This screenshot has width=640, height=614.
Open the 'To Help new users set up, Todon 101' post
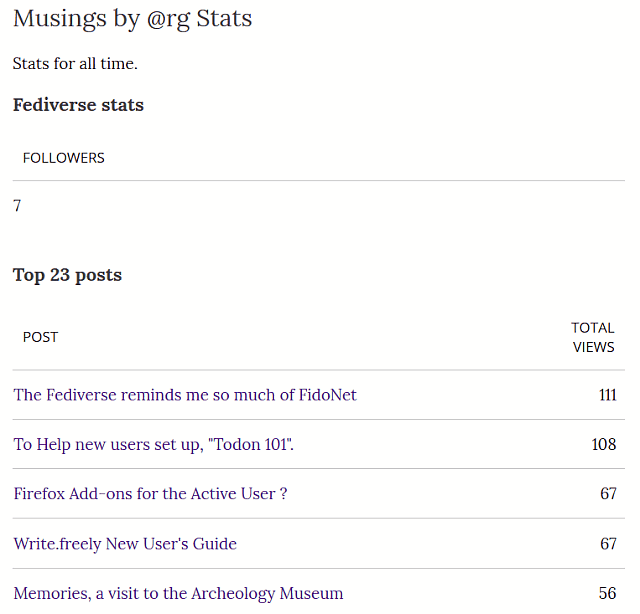tap(153, 445)
